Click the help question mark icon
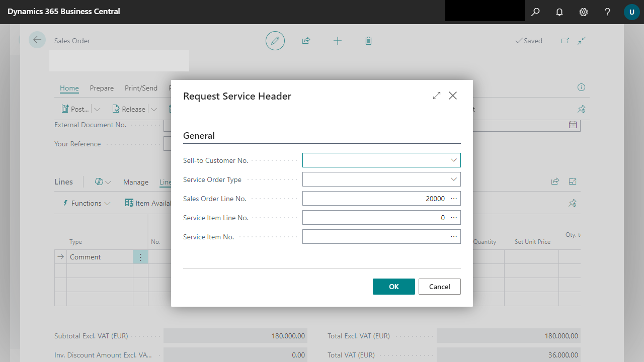Image resolution: width=644 pixels, height=362 pixels. (x=608, y=12)
